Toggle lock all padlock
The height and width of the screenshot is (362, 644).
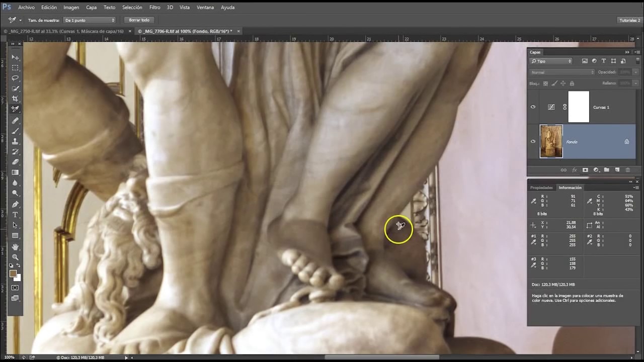click(x=573, y=83)
